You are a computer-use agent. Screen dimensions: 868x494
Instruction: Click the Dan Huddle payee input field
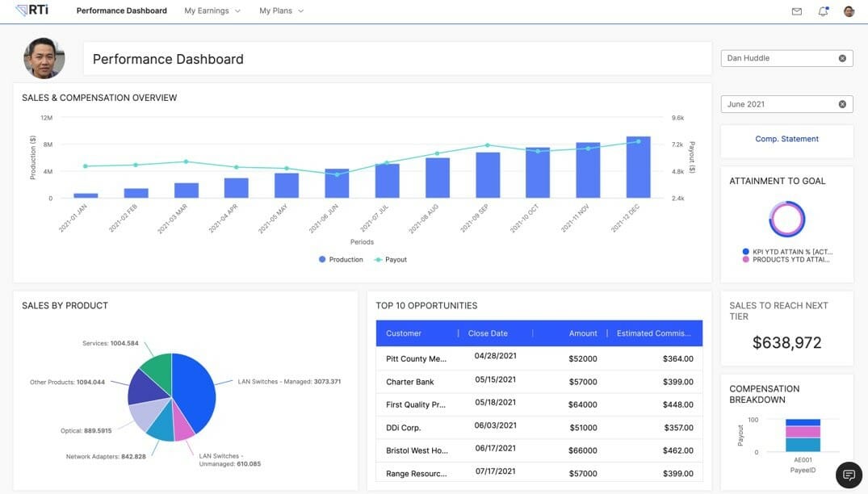(x=778, y=58)
